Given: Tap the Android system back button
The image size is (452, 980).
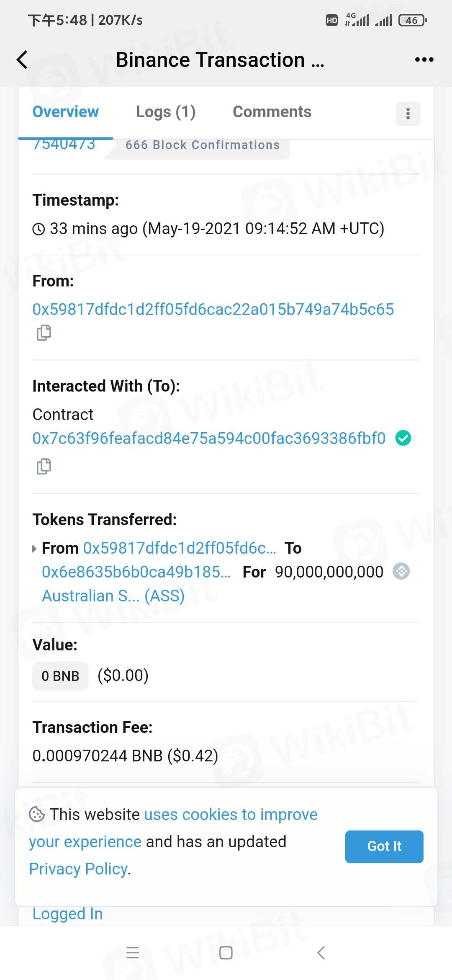Looking at the screenshot, I should point(321,953).
